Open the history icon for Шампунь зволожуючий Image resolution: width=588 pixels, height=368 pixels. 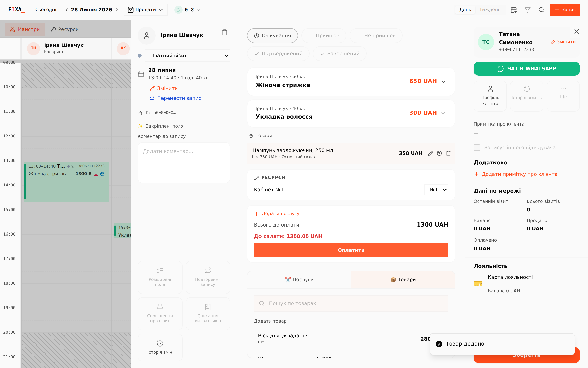439,153
